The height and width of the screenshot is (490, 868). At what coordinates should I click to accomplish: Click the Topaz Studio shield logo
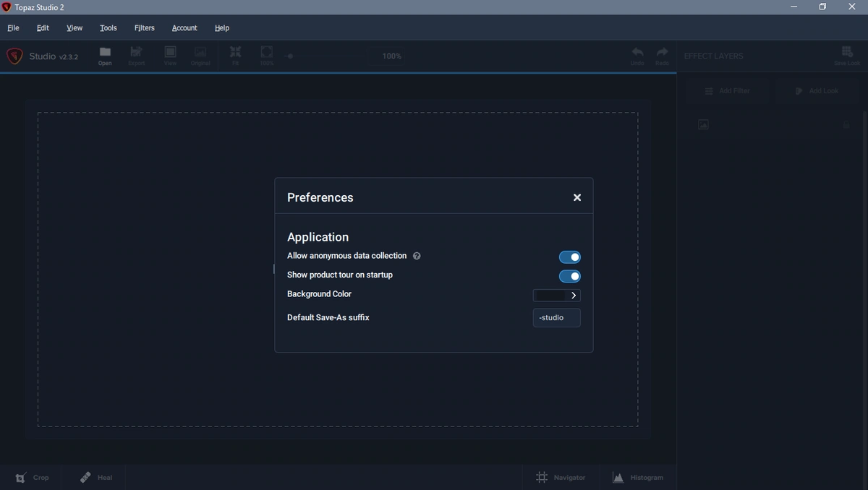tap(14, 56)
